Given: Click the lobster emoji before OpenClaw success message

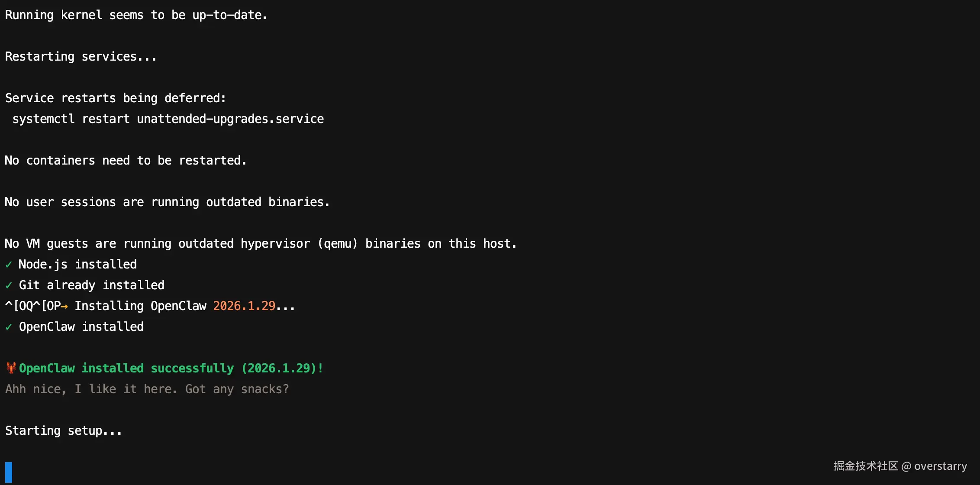Looking at the screenshot, I should point(11,368).
